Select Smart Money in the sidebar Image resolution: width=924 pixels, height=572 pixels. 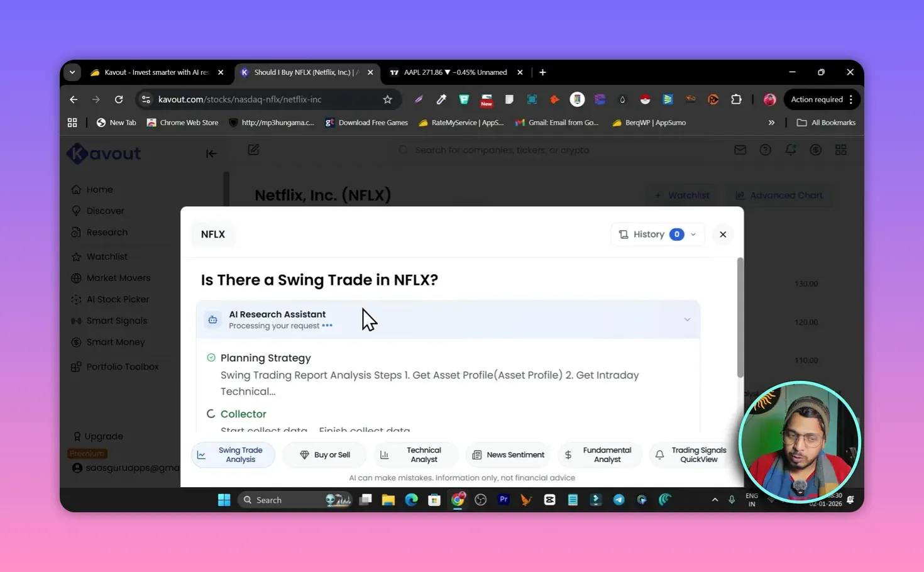[115, 342]
